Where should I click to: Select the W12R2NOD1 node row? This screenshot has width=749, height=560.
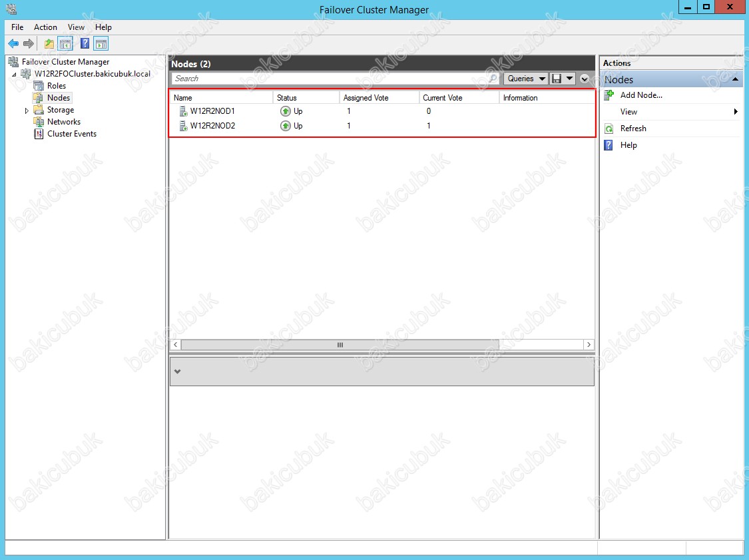tap(382, 111)
